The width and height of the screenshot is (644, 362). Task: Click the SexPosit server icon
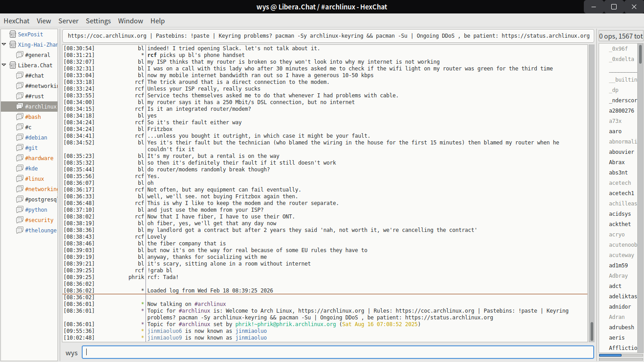12,34
